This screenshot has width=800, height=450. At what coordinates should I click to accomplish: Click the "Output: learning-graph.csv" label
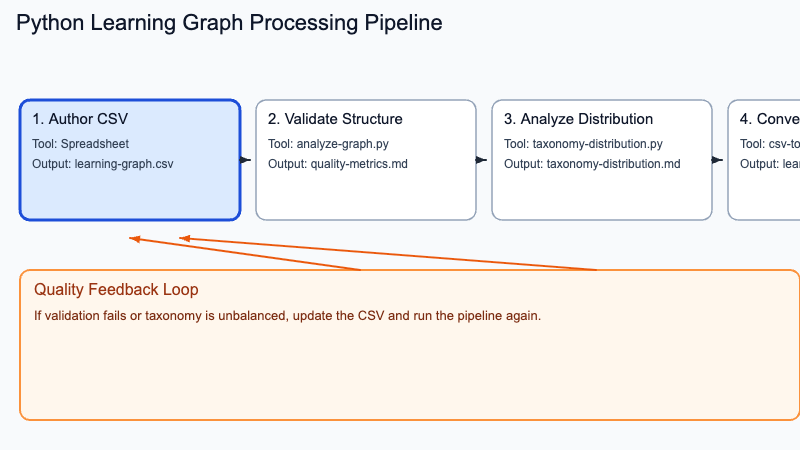click(103, 164)
